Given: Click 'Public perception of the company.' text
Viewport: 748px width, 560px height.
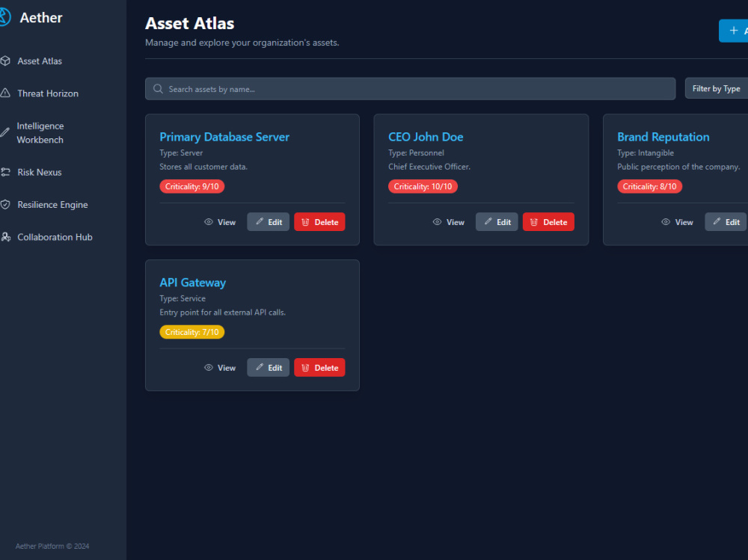Looking at the screenshot, I should pyautogui.click(x=678, y=167).
